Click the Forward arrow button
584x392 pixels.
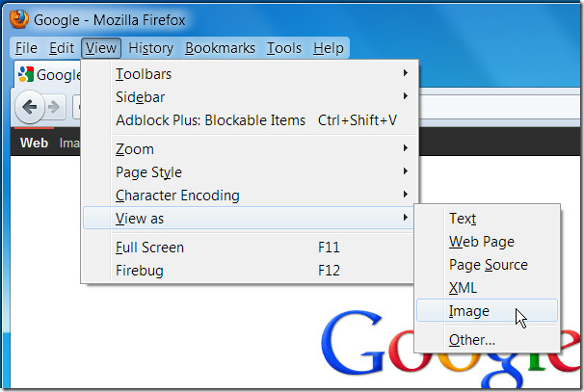54,107
